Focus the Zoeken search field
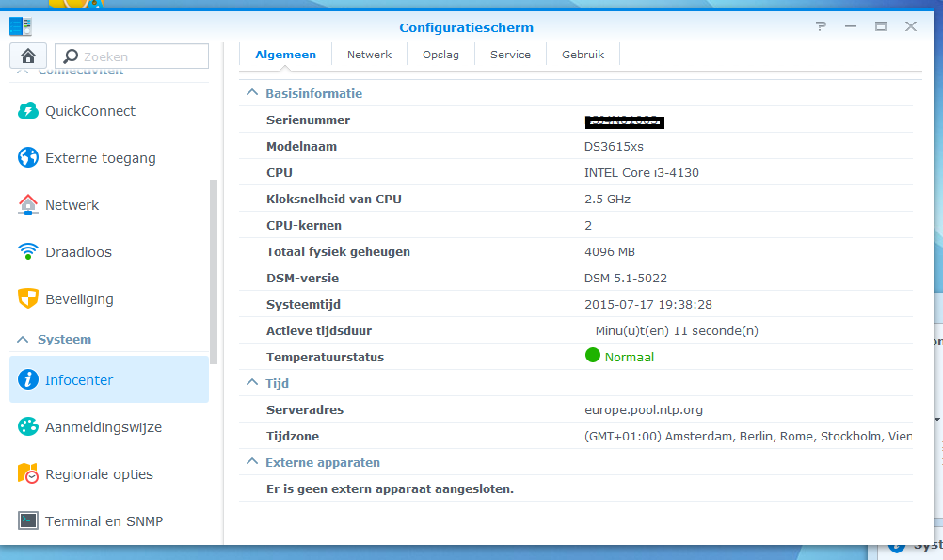943x560 pixels. pyautogui.click(x=132, y=56)
